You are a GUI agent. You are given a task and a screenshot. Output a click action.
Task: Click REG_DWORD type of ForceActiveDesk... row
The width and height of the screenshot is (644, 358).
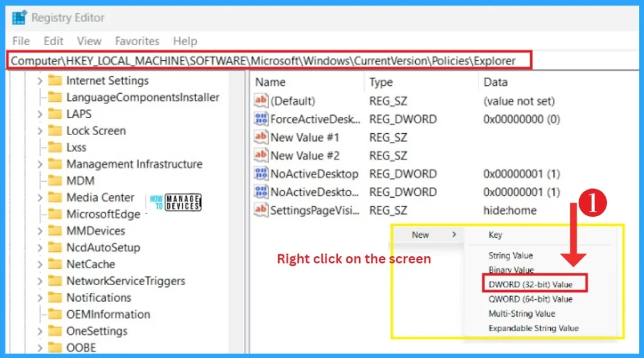click(x=403, y=119)
